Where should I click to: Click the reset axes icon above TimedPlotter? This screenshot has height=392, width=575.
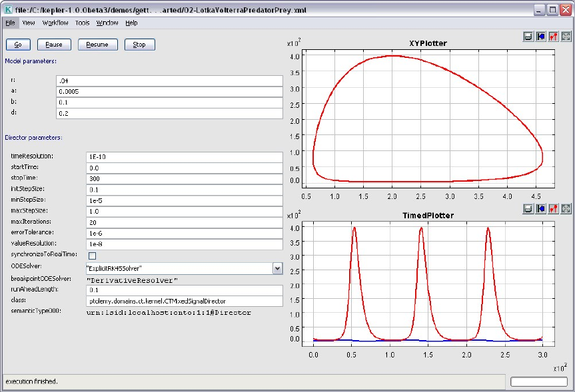click(540, 209)
